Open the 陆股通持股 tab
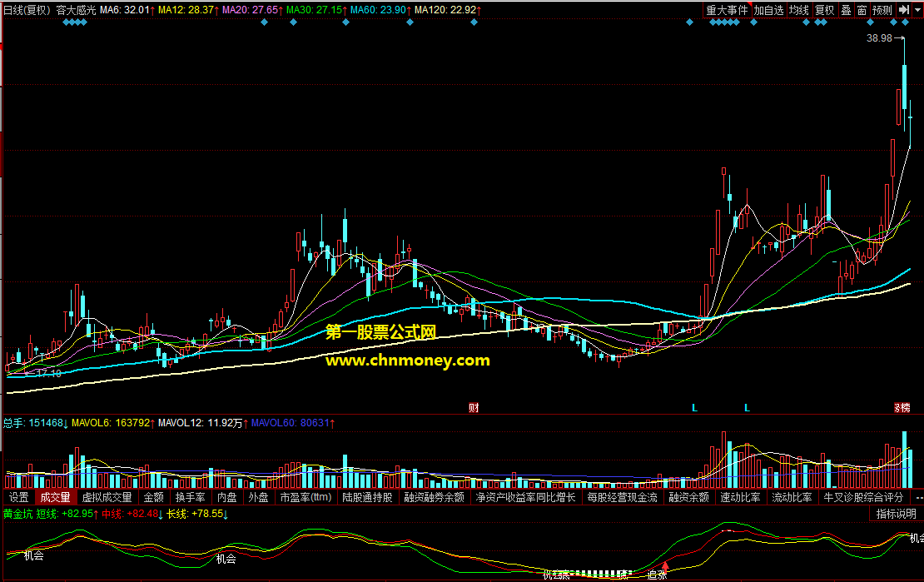The height and width of the screenshot is (582, 924). pyautogui.click(x=367, y=498)
